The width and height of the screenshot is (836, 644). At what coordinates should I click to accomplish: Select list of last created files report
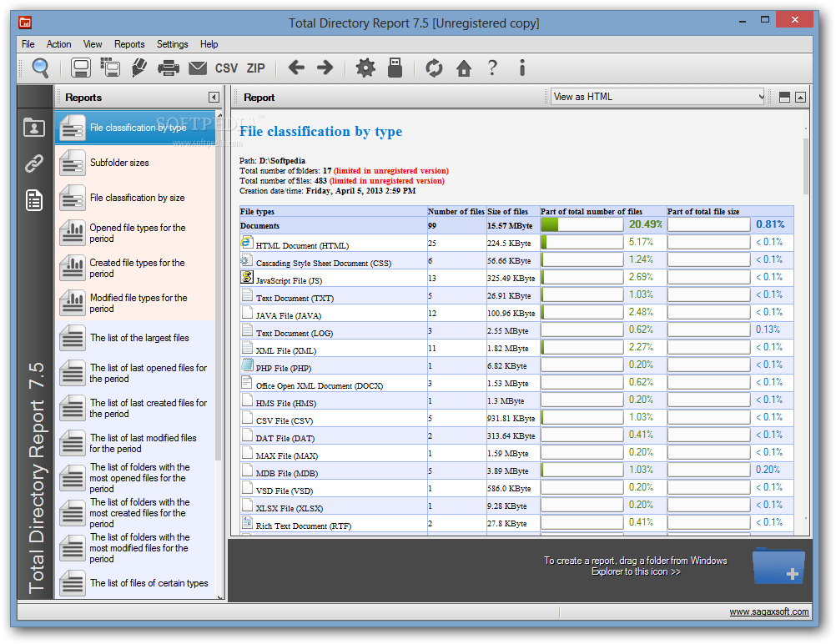[x=135, y=409]
